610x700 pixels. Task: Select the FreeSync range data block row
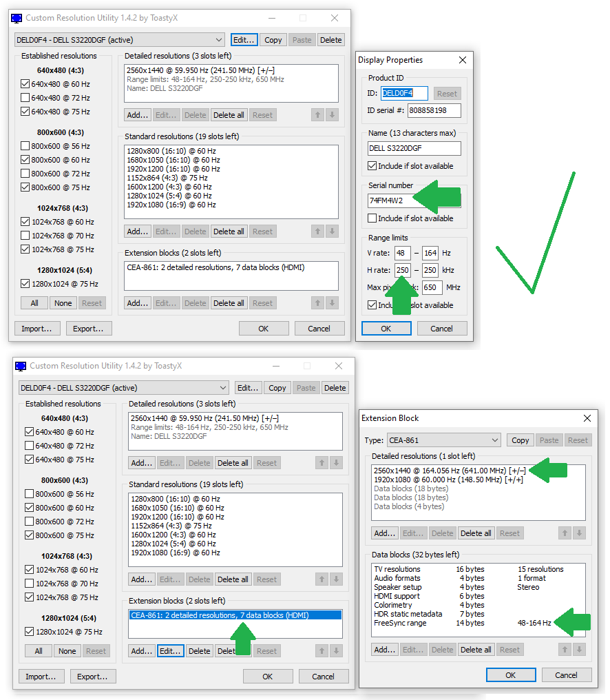pyautogui.click(x=478, y=623)
